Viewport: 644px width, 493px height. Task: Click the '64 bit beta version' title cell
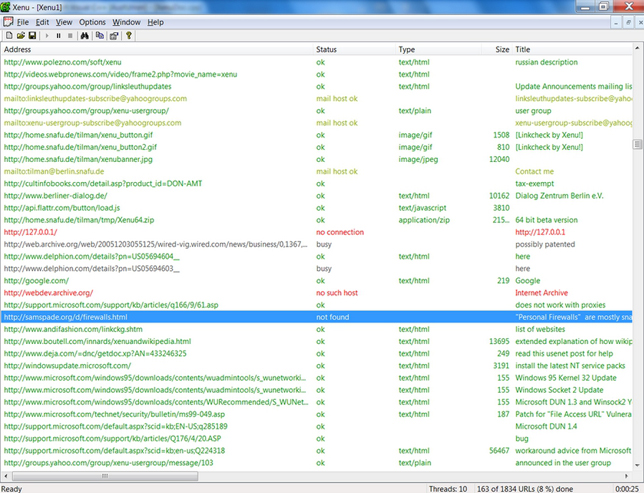pos(546,220)
